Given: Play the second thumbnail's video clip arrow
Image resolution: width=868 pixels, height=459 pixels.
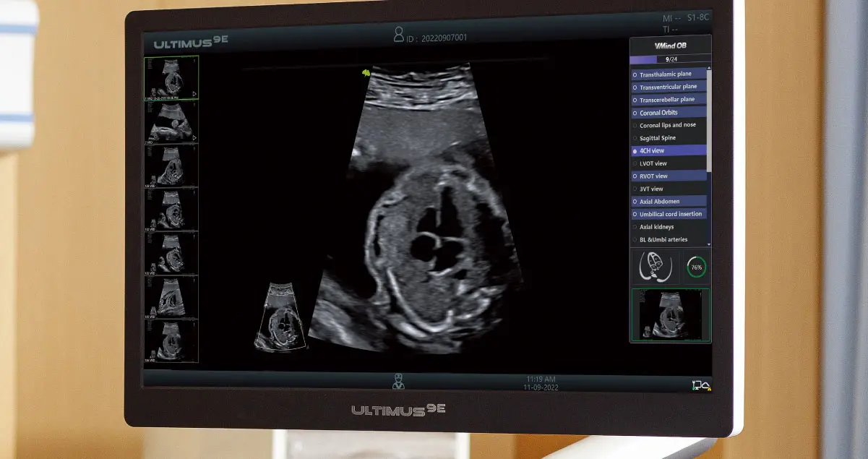Looking at the screenshot, I should tap(194, 137).
